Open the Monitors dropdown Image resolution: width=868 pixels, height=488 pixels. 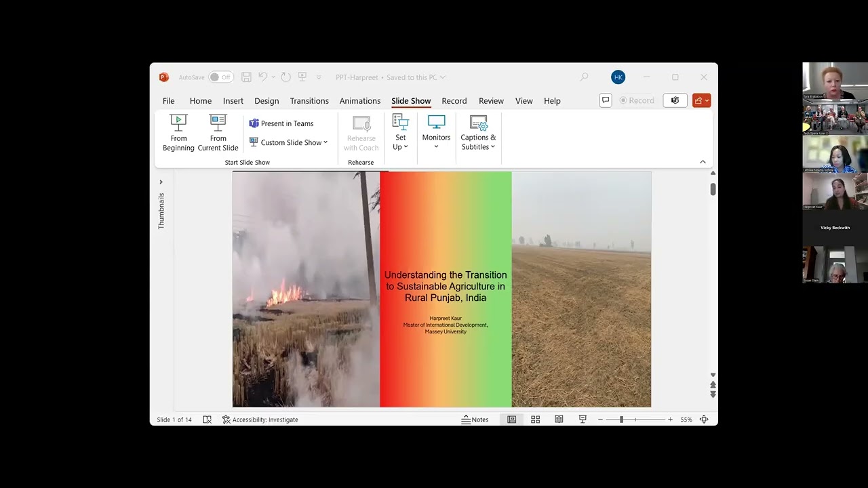point(436,133)
